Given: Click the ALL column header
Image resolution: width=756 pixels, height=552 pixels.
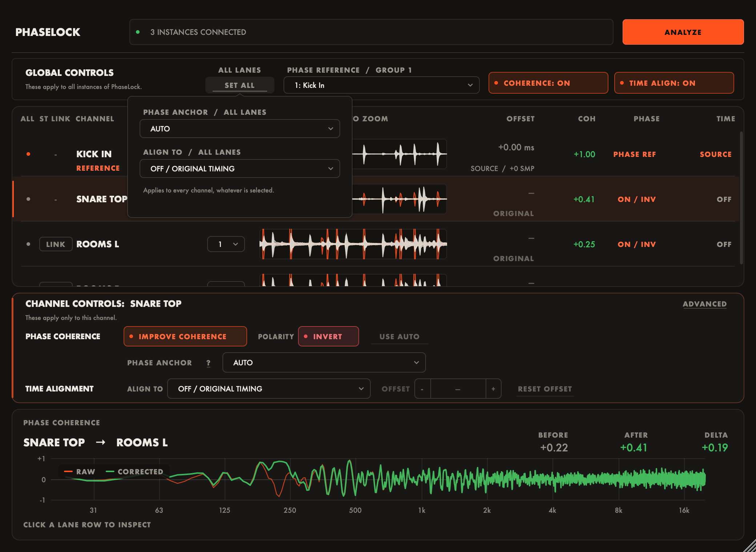Looking at the screenshot, I should [27, 119].
